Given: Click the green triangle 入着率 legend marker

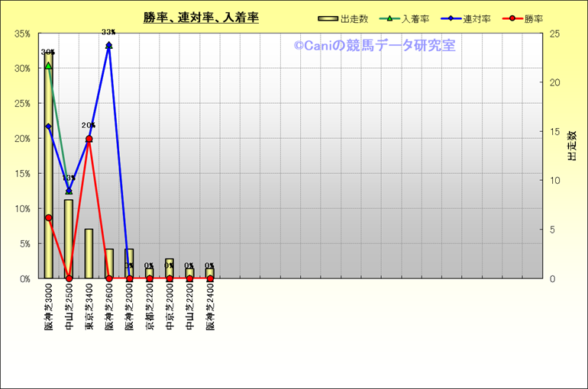Looking at the screenshot, I should coord(389,18).
